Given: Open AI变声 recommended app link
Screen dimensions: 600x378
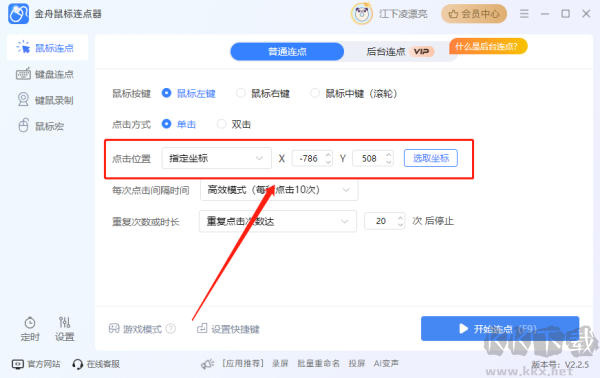Looking at the screenshot, I should [x=386, y=363].
